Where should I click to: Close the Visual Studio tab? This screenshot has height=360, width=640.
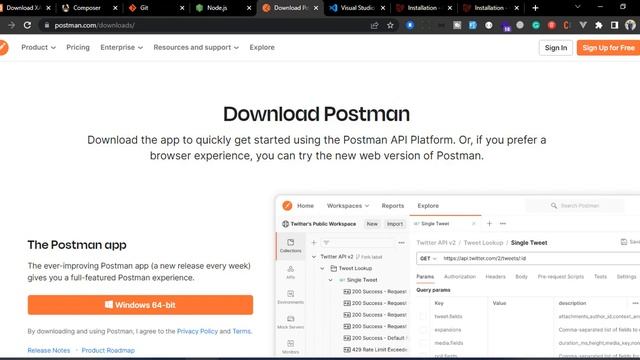tap(383, 8)
